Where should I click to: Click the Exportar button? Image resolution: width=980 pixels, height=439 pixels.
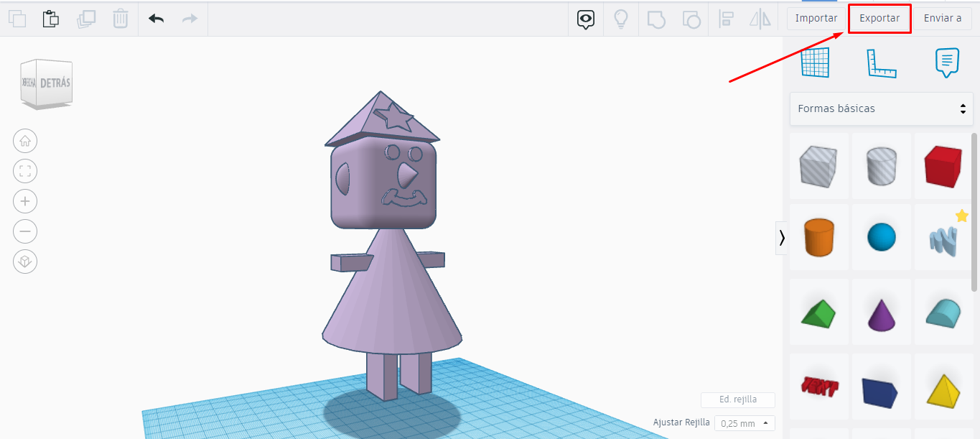[x=879, y=19]
